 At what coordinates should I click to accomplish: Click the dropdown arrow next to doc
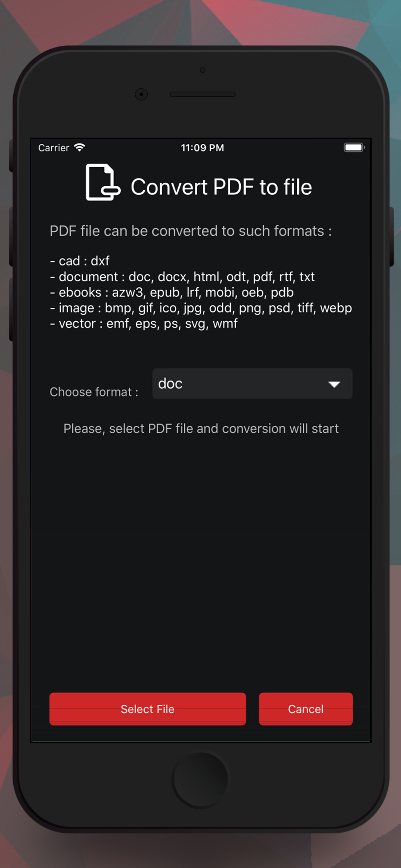[x=334, y=384]
